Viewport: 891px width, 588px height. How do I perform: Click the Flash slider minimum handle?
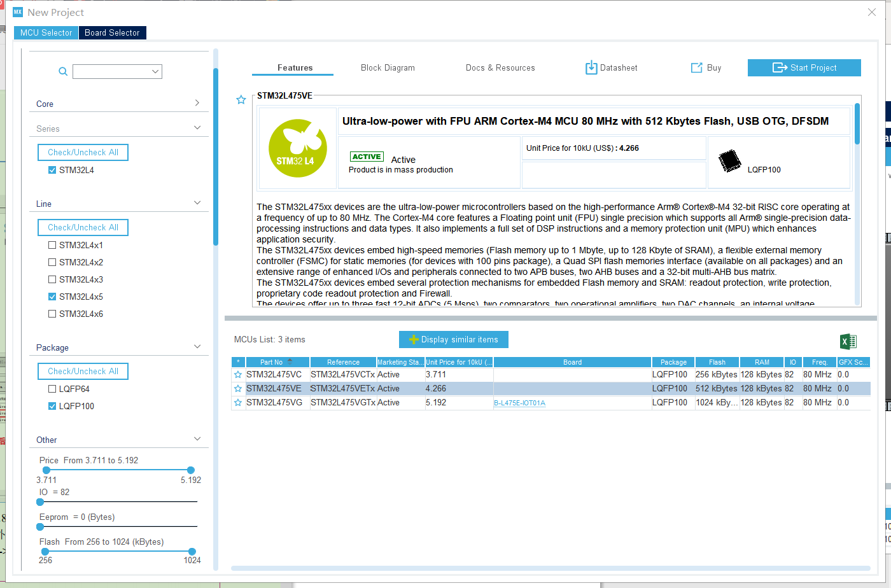click(x=46, y=552)
